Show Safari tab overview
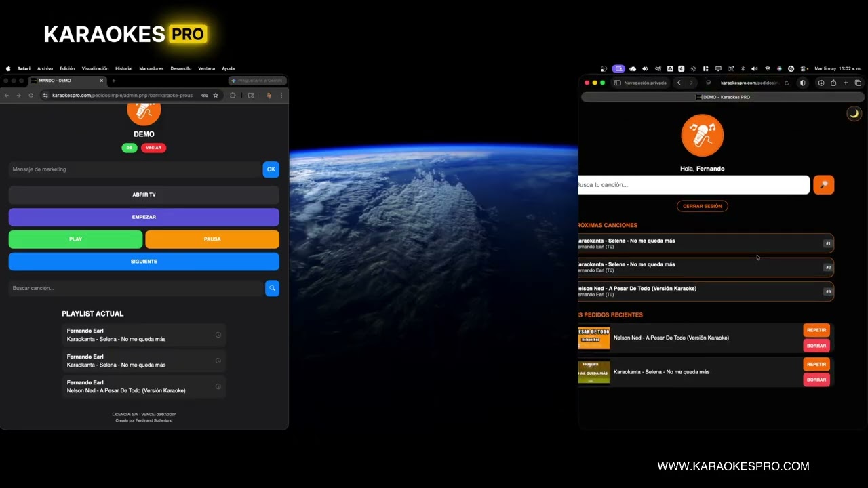The width and height of the screenshot is (868, 488). [858, 83]
